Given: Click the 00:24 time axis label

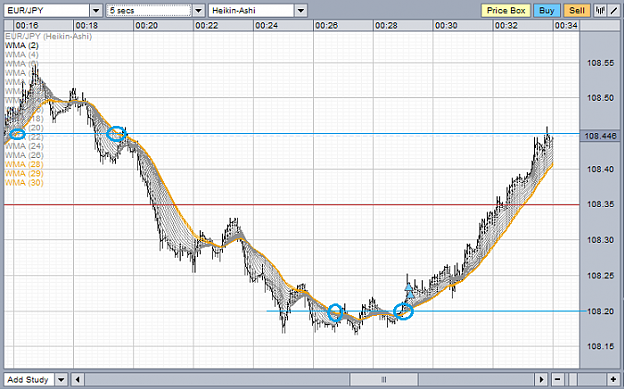Looking at the screenshot, I should 266,26.
